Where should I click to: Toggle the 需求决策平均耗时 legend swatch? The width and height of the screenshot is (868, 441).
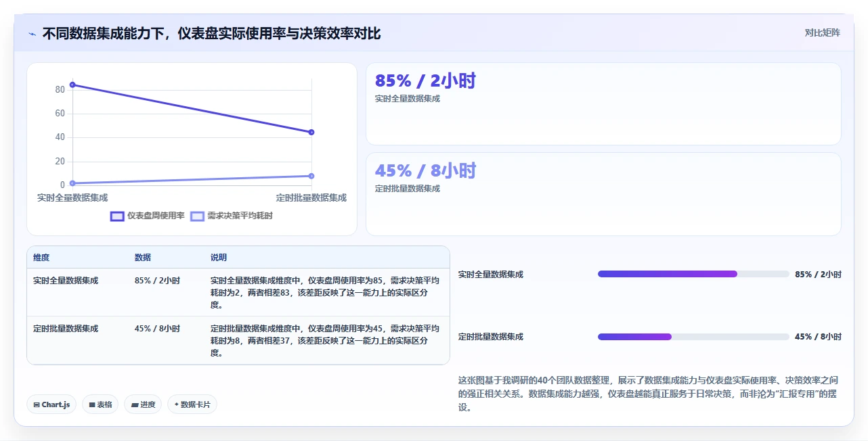pyautogui.click(x=197, y=216)
